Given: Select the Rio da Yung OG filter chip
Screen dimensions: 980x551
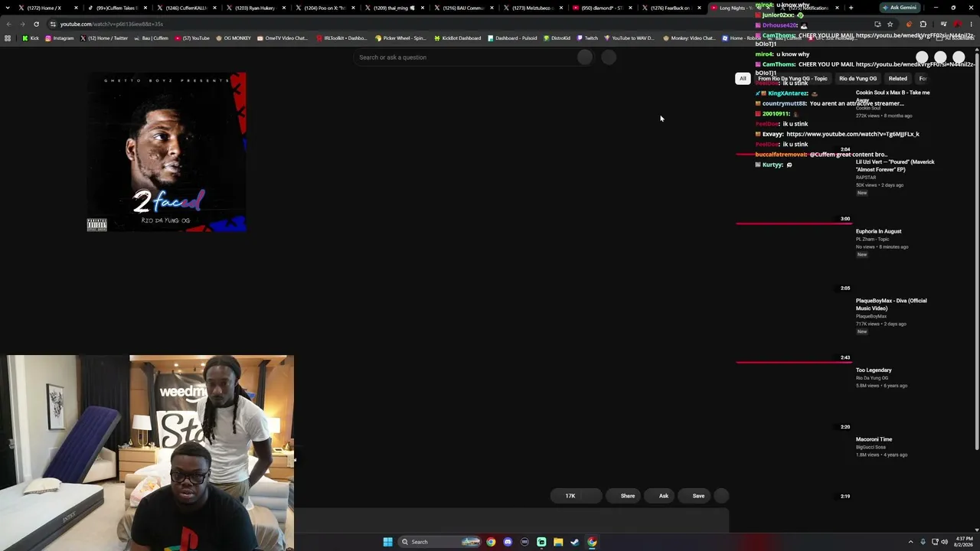Looking at the screenshot, I should (x=857, y=78).
